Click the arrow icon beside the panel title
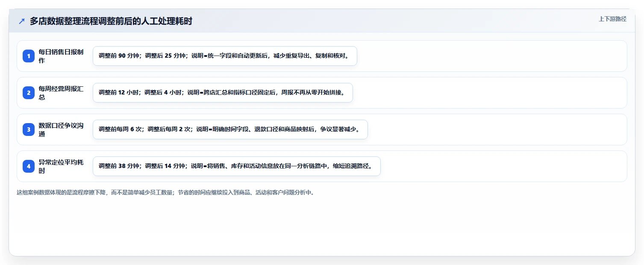This screenshot has height=265, width=644. (22, 21)
